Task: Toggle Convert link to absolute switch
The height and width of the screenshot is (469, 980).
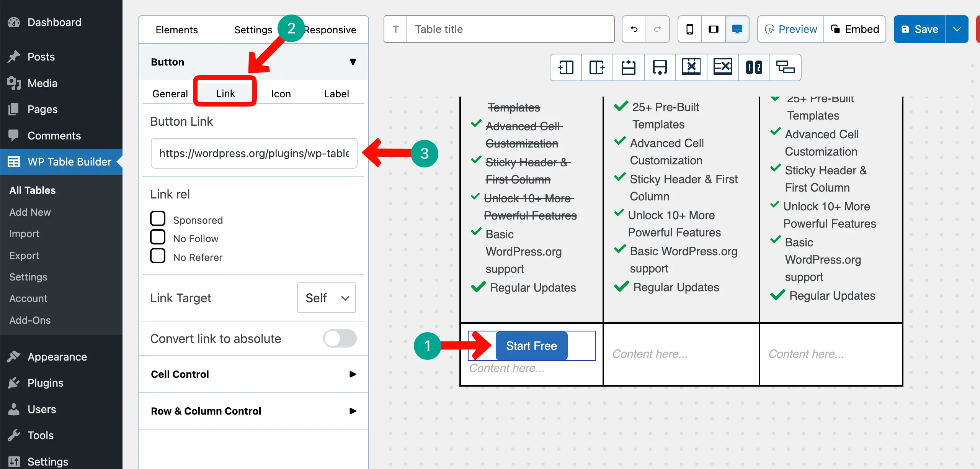Action: click(x=340, y=339)
